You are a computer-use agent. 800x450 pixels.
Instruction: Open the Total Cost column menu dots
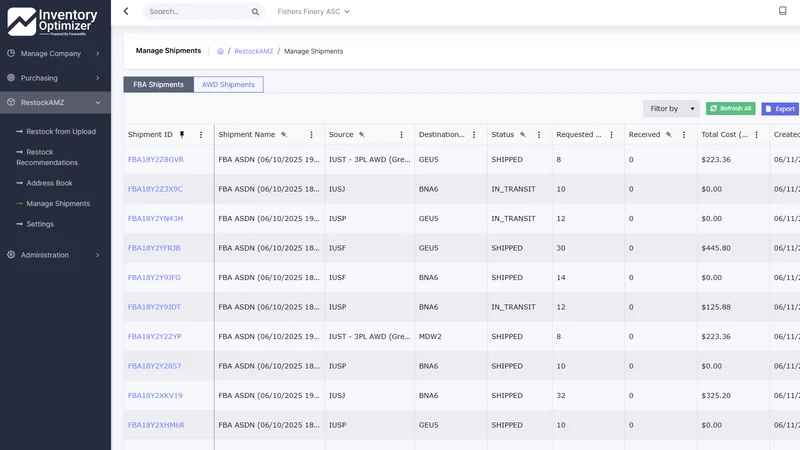[x=757, y=135]
